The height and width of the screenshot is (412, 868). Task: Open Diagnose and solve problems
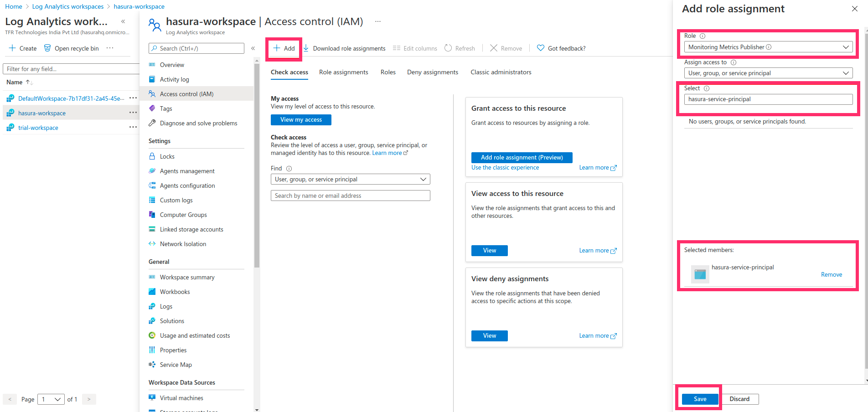[x=198, y=123]
